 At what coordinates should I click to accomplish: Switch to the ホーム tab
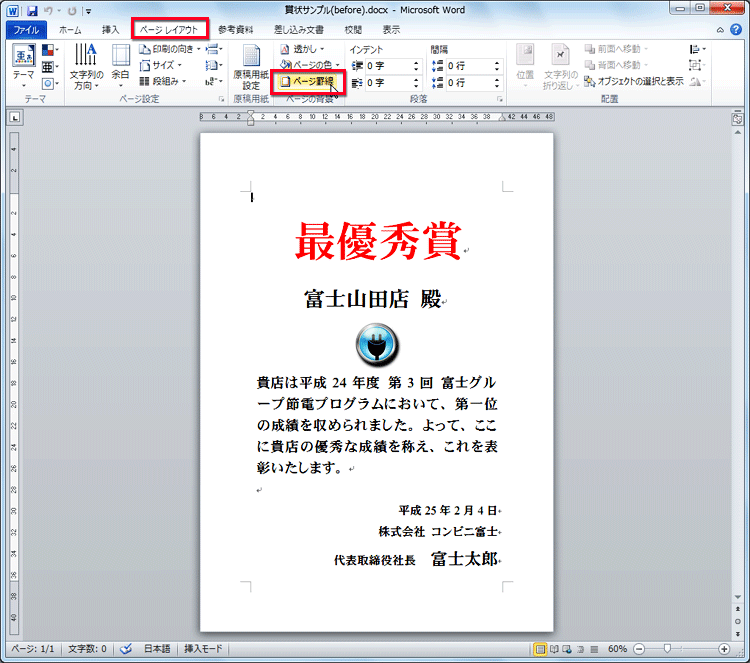tap(70, 30)
